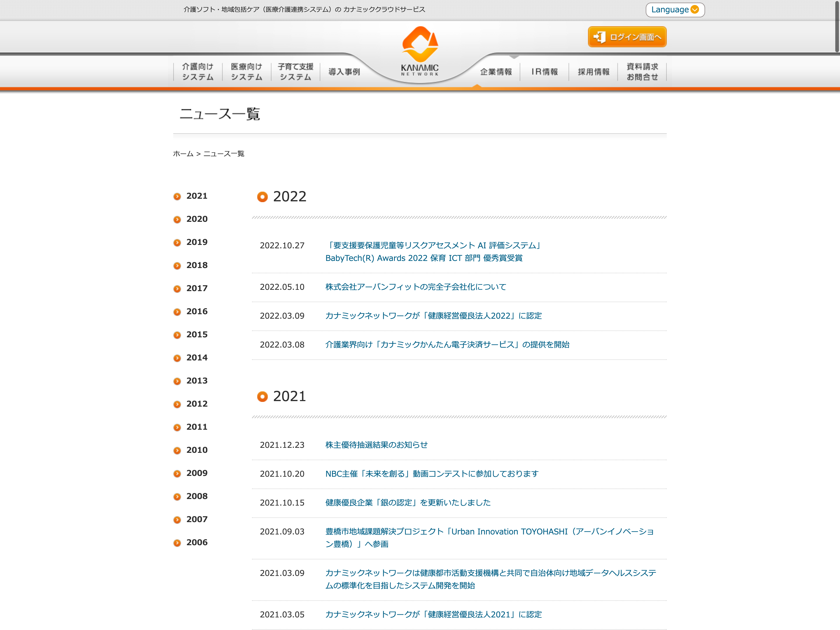Click the orange arrow bullet beside 2008
Image resolution: width=840 pixels, height=630 pixels.
click(x=177, y=497)
